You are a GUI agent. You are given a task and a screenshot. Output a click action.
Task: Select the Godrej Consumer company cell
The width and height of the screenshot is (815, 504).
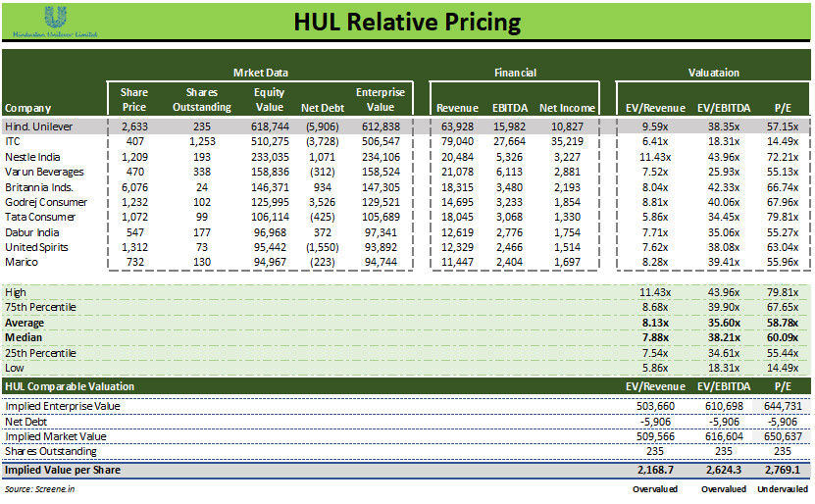(46, 202)
